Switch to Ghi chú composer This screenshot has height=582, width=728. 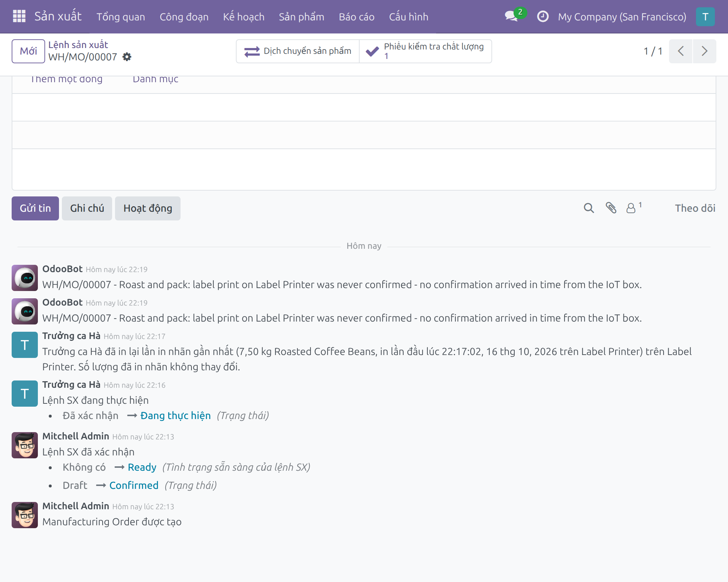[87, 208]
